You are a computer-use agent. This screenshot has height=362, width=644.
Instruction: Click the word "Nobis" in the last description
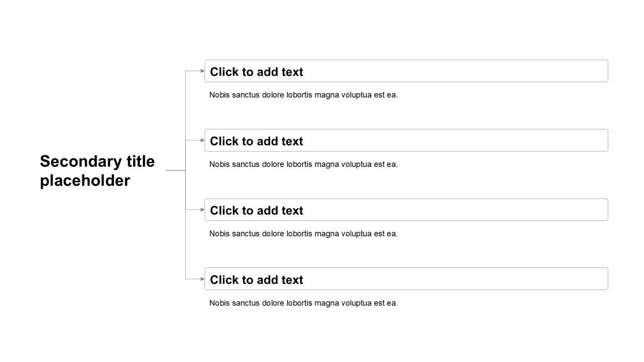(x=219, y=303)
